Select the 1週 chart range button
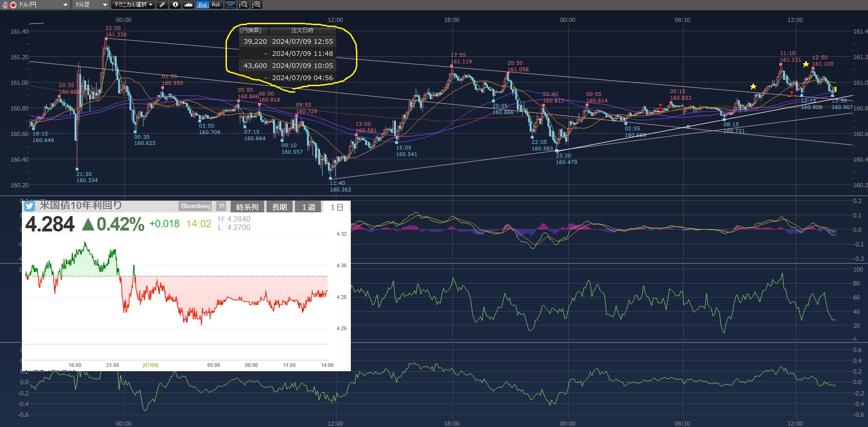This screenshot has width=868, height=427. click(308, 207)
